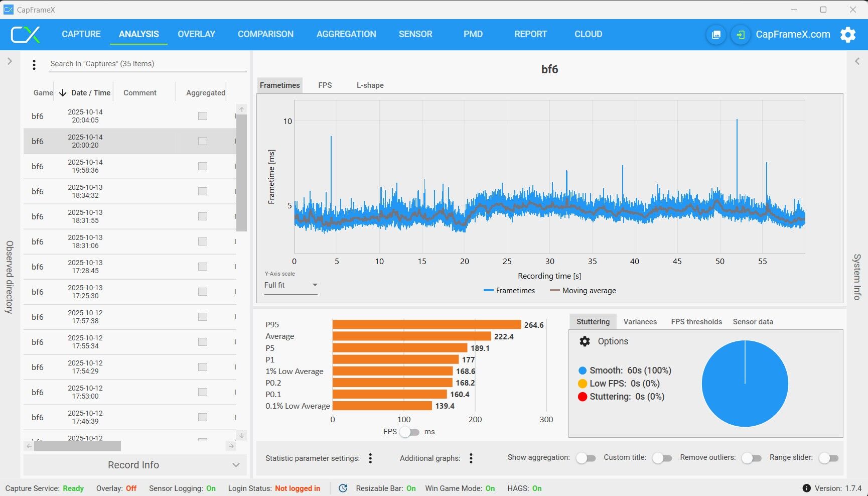Viewport: 868px width, 496px height.
Task: Click the Aggregated column header
Action: coord(206,93)
